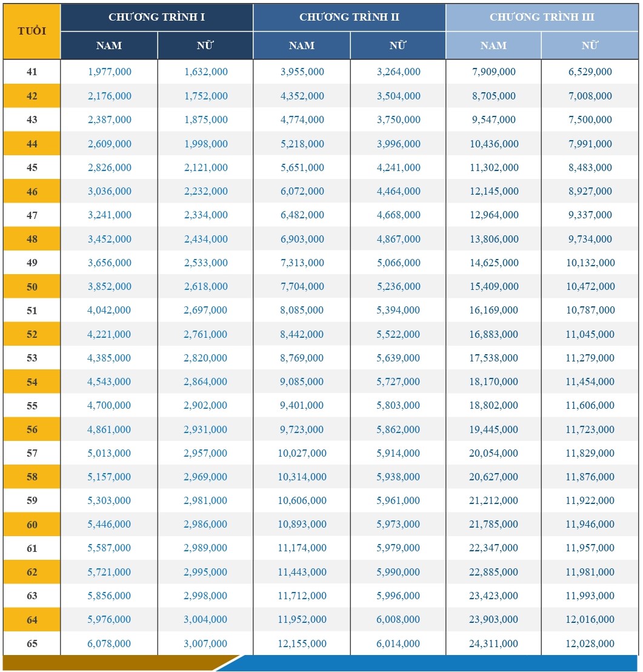Click value 7,704,000 for age 50
Viewport: 643px width, 672px height.
[x=302, y=286]
